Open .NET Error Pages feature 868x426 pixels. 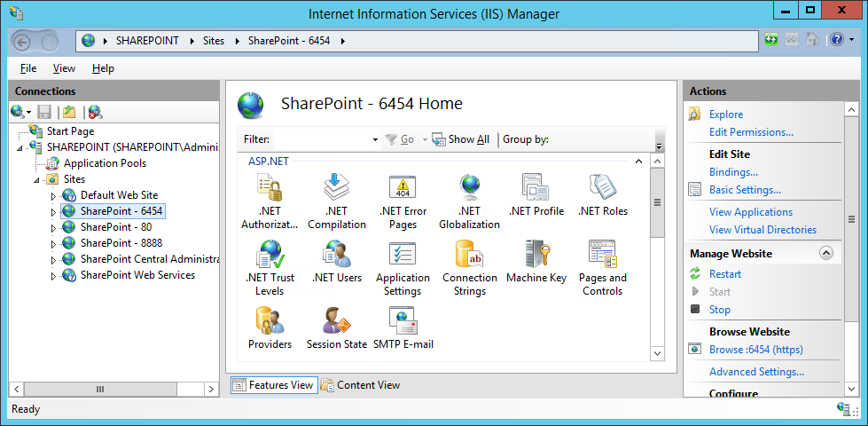[403, 201]
